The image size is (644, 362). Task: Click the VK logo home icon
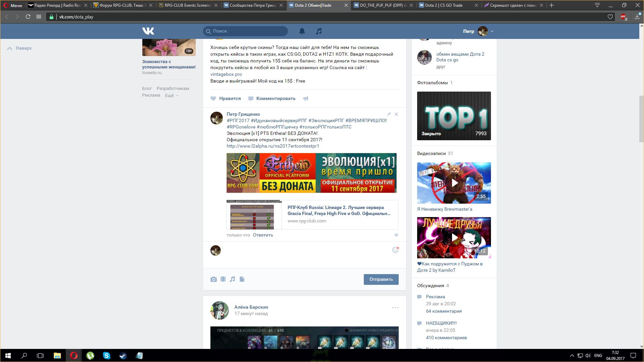pos(148,31)
